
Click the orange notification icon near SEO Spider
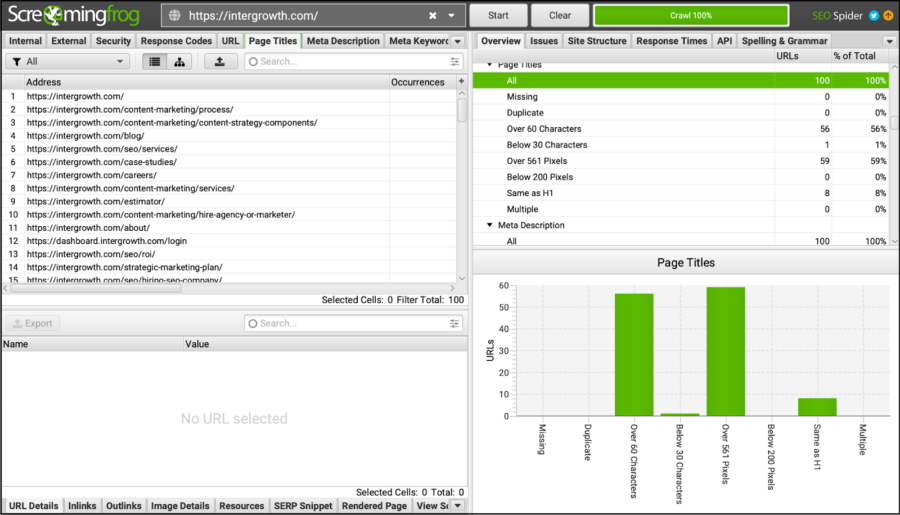click(x=888, y=16)
